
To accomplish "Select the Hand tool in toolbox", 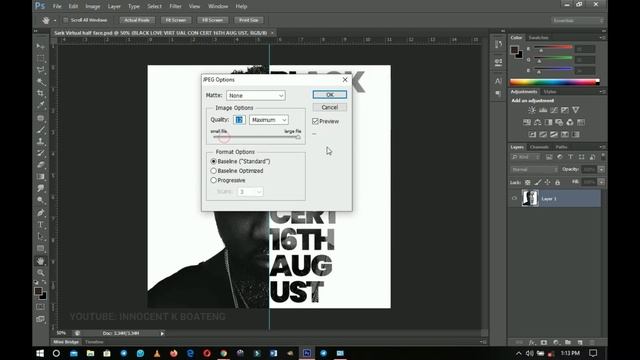I will 40,261.
